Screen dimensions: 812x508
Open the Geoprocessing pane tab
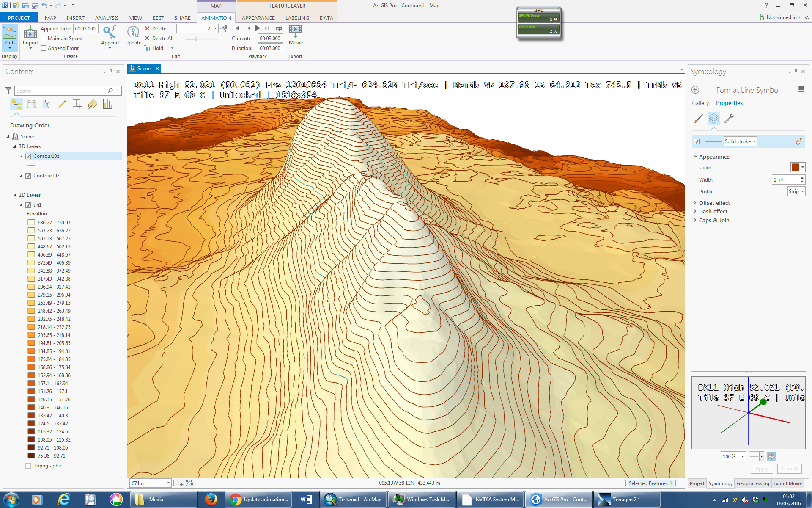pos(752,483)
